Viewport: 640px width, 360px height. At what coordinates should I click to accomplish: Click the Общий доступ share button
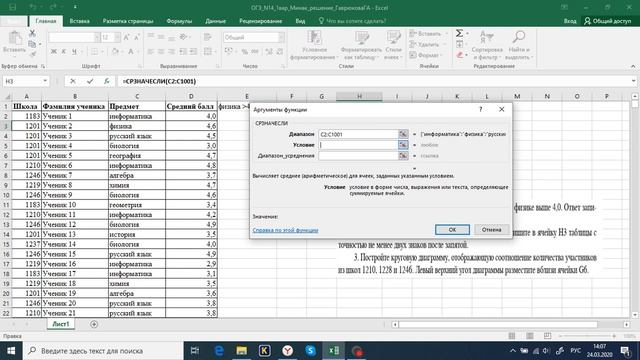pos(608,21)
